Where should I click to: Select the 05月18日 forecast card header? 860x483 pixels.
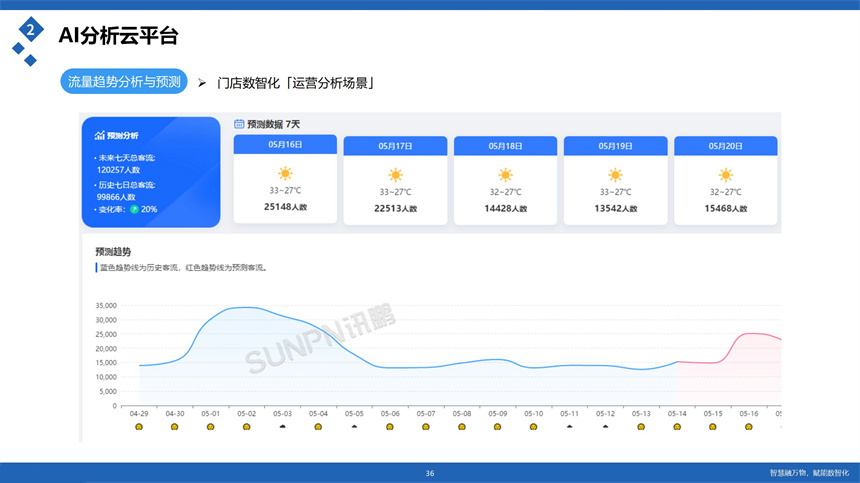click(x=505, y=146)
